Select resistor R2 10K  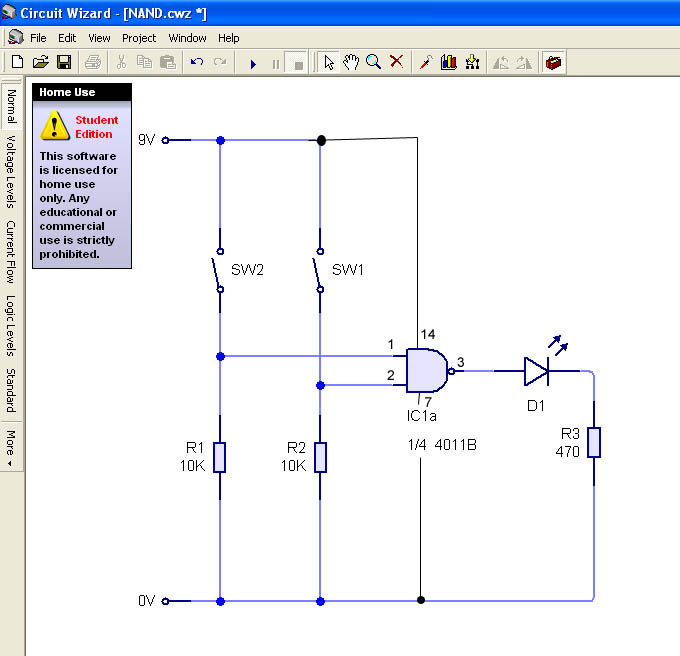pyautogui.click(x=320, y=457)
